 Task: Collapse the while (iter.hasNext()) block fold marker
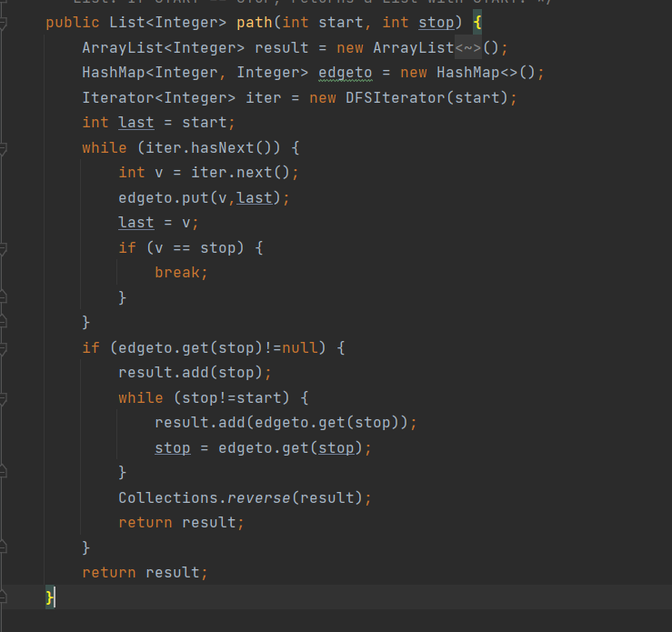click(4, 147)
